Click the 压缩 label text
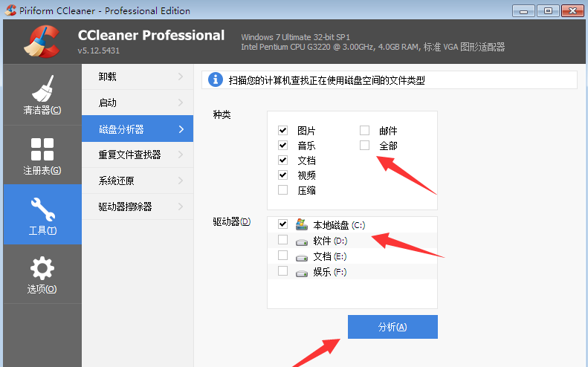This screenshot has width=588, height=367. coord(306,190)
